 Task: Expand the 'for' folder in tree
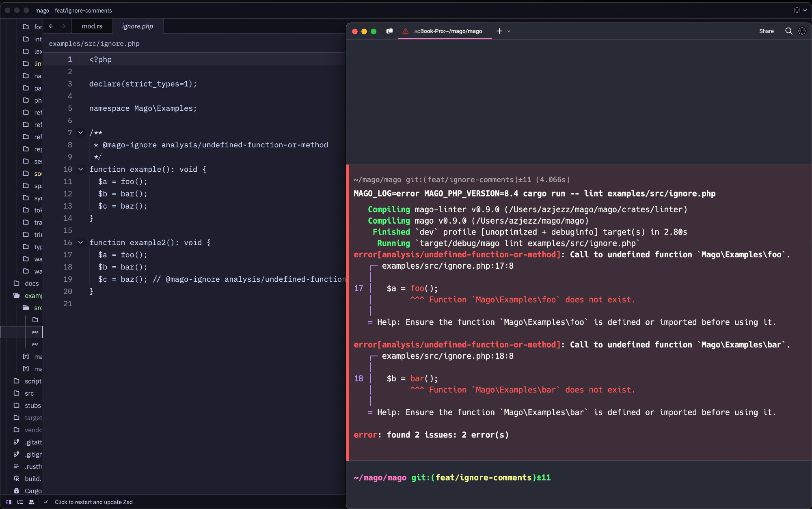click(x=32, y=27)
